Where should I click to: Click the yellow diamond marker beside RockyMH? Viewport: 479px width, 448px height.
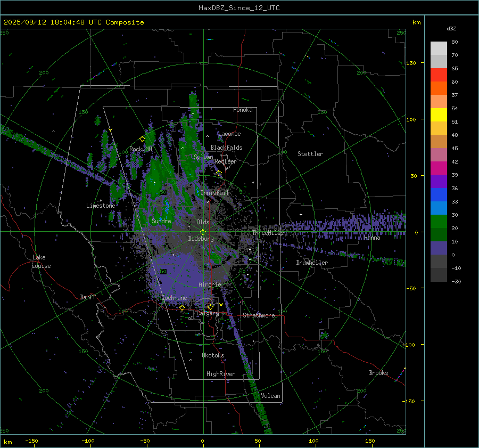pyautogui.click(x=142, y=139)
